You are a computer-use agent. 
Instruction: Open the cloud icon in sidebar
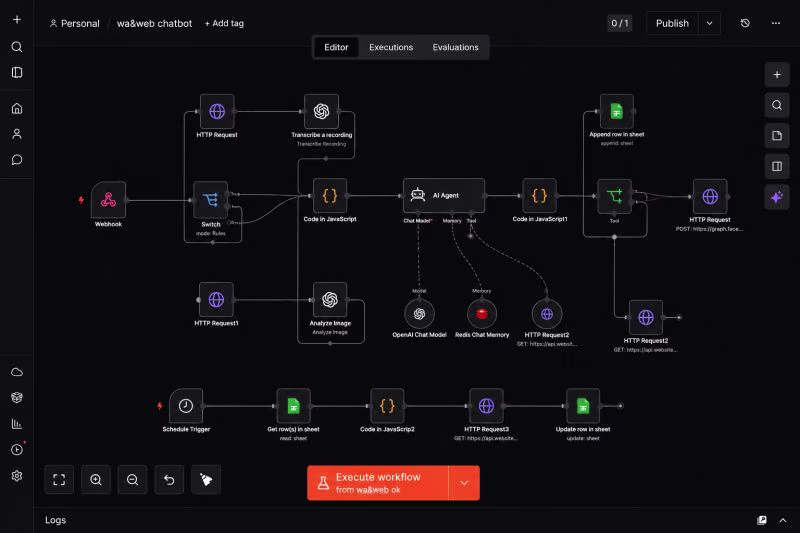[17, 372]
